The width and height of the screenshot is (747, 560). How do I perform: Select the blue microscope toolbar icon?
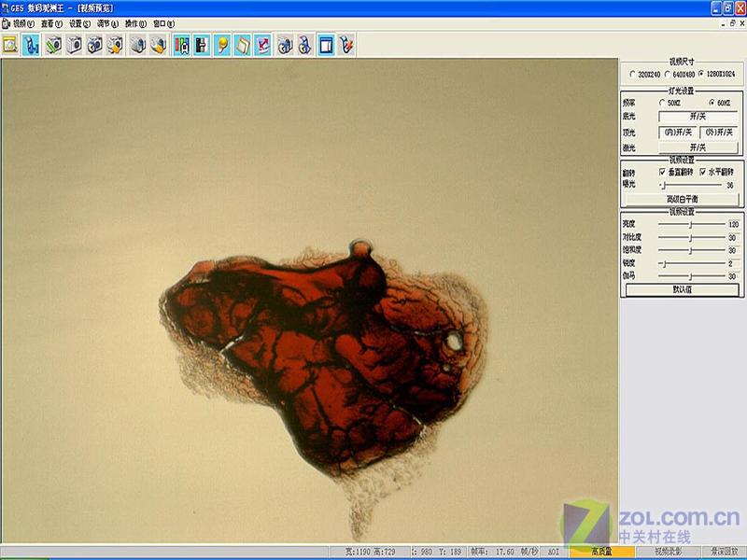point(31,45)
